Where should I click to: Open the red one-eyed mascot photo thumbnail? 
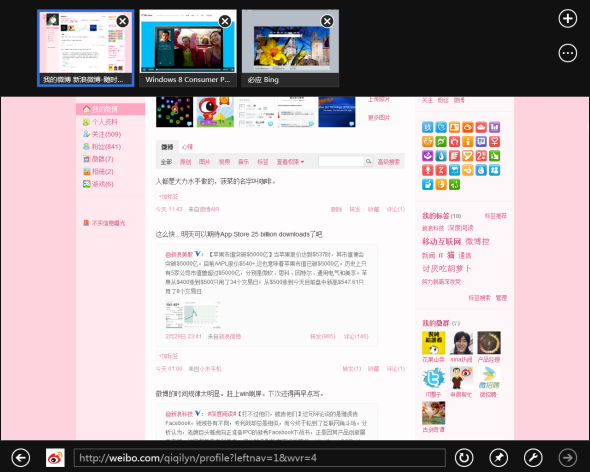coord(215,112)
